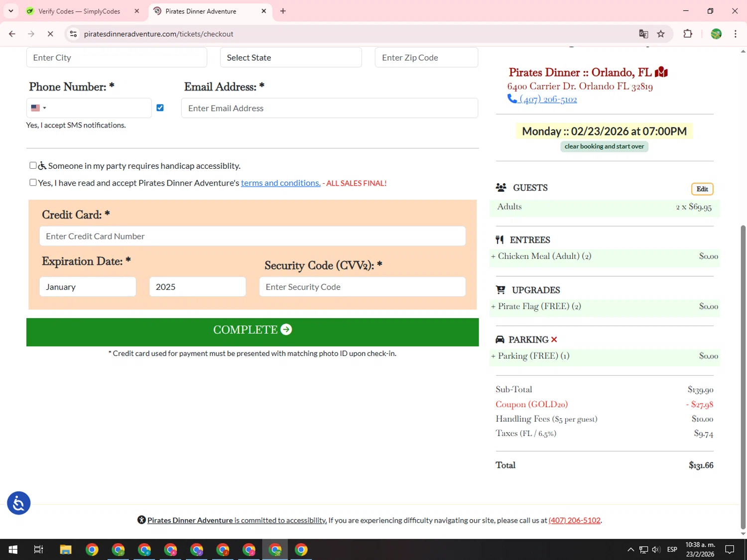This screenshot has width=747, height=560.
Task: Check the handicap accessibility requirement box
Action: coord(33,165)
